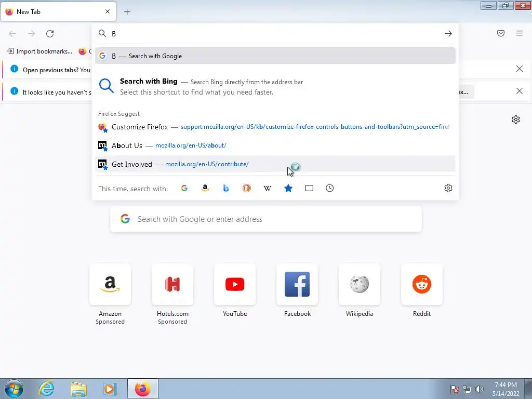
Task: Dismiss the Open previous tabs notification
Action: coord(520,69)
